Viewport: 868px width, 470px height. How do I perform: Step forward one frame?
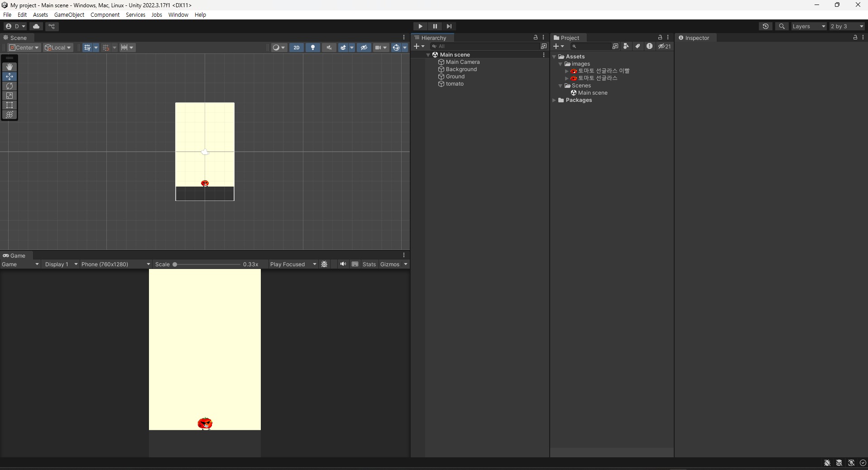[449, 26]
